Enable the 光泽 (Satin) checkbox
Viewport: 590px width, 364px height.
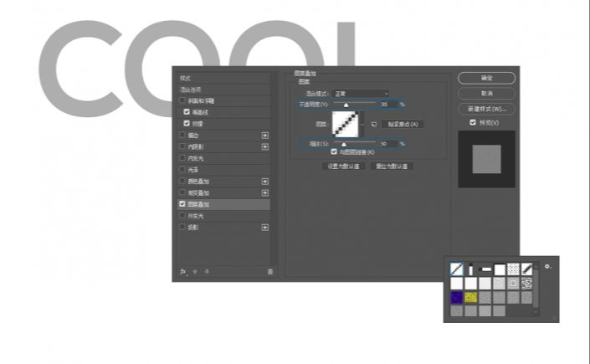tap(182, 169)
